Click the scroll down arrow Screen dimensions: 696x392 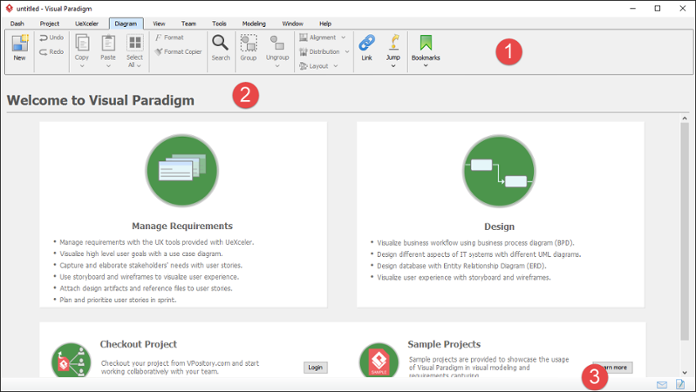pos(684,372)
